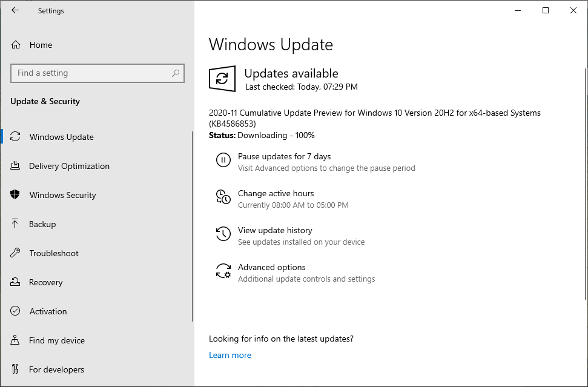Screen dimensions: 588x387
Task: Click the Backup upload arrow icon
Action: 15,224
